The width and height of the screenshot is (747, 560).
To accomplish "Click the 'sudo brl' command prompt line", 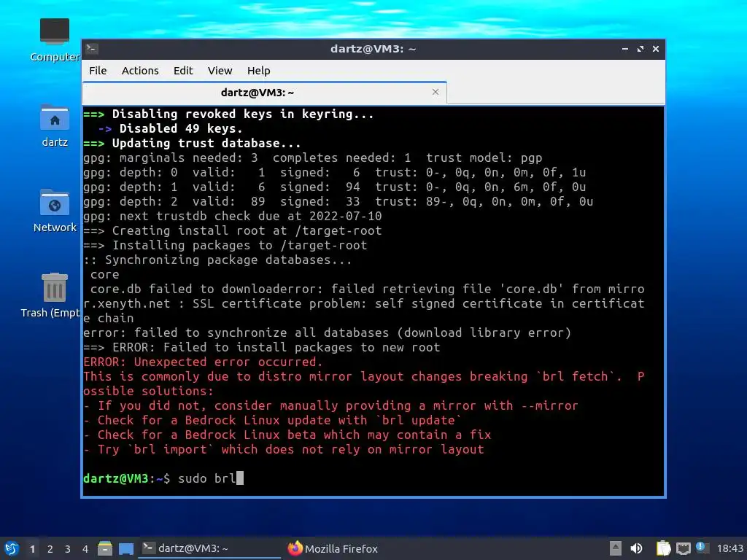I will click(163, 478).
